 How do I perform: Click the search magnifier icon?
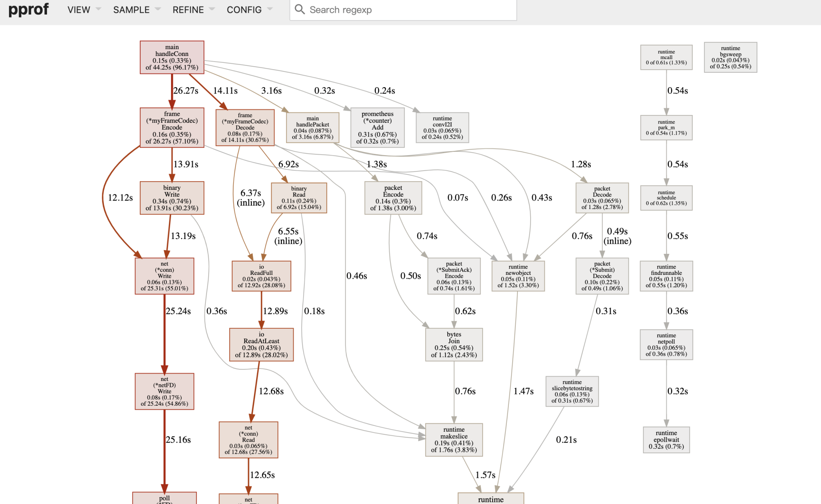tap(300, 9)
